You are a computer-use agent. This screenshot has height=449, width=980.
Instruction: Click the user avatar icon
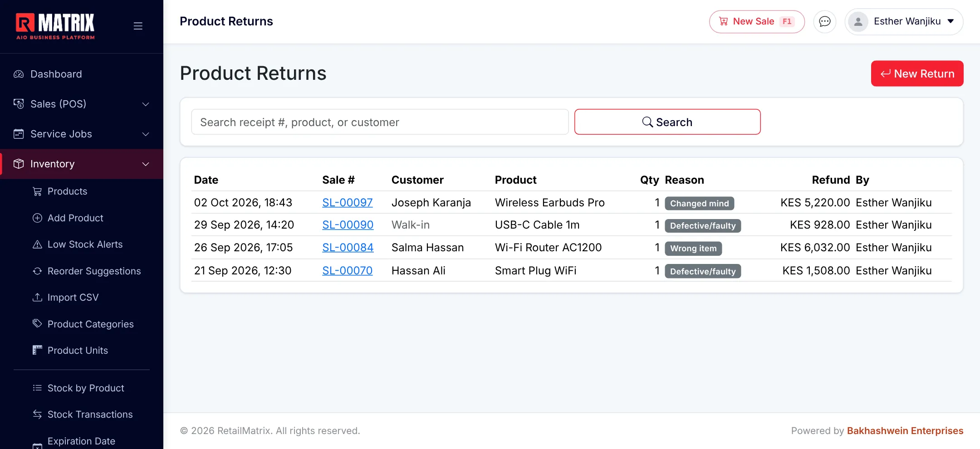point(858,21)
